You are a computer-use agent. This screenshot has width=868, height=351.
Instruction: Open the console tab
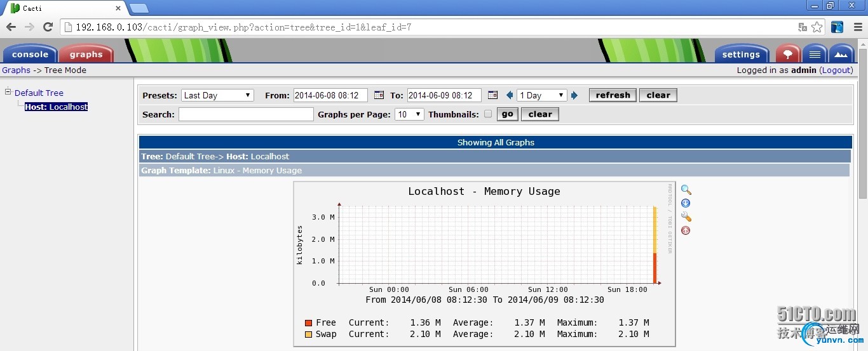[x=30, y=54]
